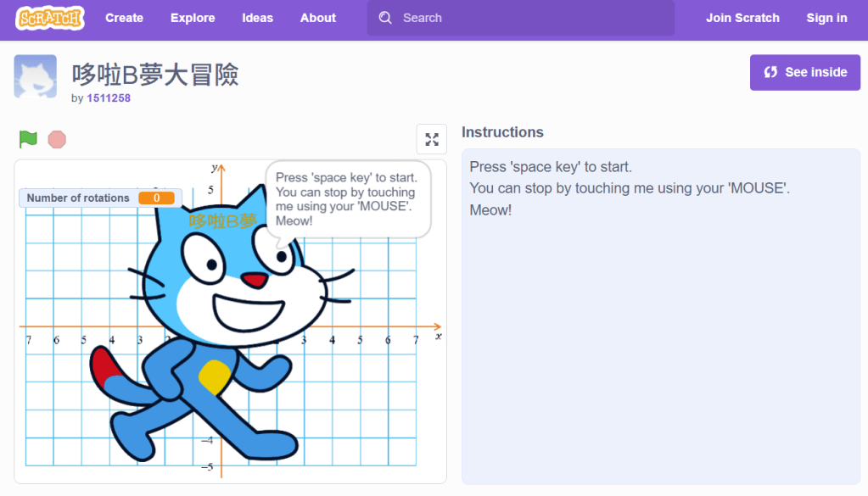Viewport: 868px width, 496px height.
Task: Click the Number of rotations variable monitor
Action: click(101, 198)
